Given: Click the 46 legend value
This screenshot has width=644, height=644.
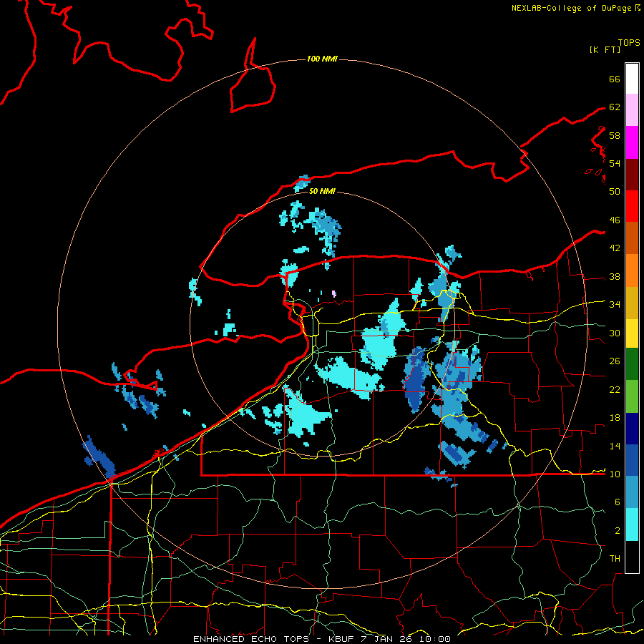Looking at the screenshot, I should point(615,220).
